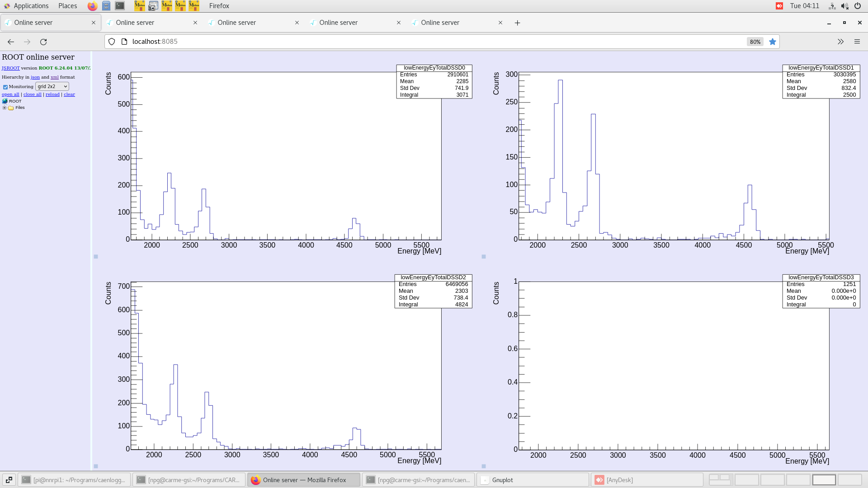Launch the first Midas launcher in the top panel
Screen dimensions: 868x488
(x=140, y=6)
